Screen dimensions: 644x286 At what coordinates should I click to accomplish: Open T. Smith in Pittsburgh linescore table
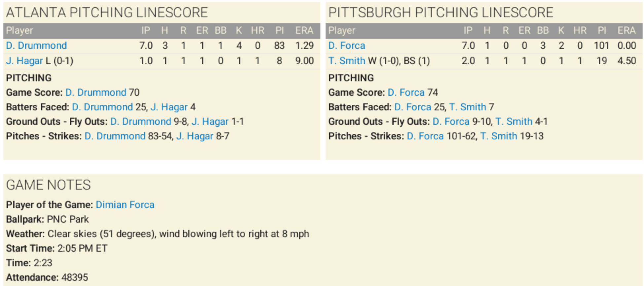[347, 61]
